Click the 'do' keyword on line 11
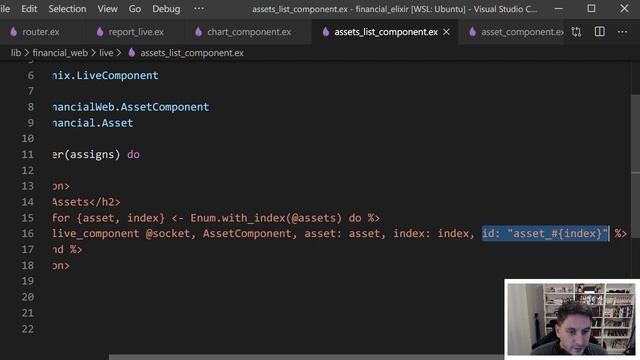The image size is (640, 360). click(133, 155)
